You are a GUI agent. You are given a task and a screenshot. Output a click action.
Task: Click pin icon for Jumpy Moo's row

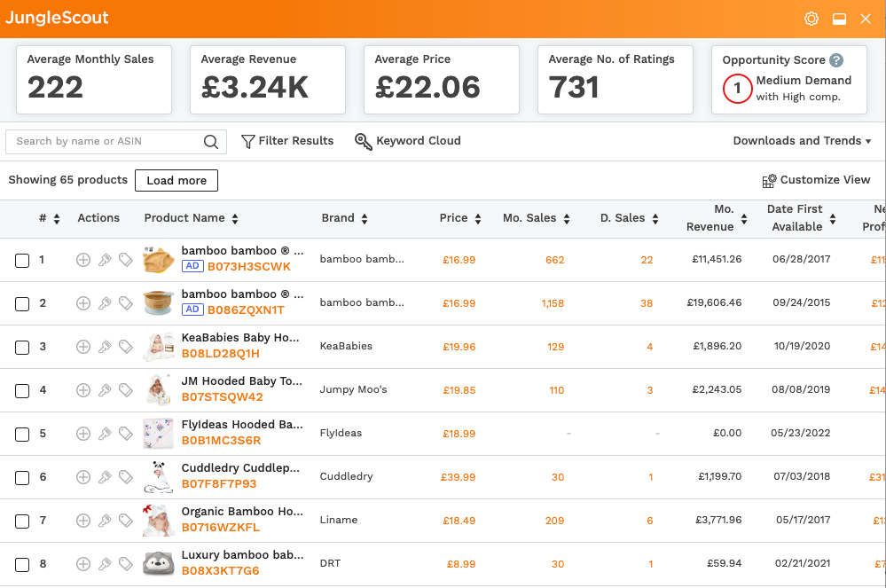pyautogui.click(x=105, y=390)
